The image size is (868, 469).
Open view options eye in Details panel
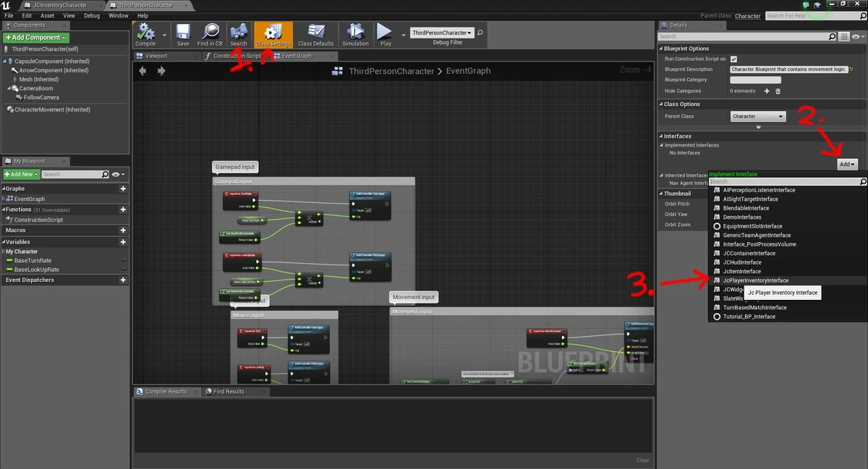coord(857,36)
